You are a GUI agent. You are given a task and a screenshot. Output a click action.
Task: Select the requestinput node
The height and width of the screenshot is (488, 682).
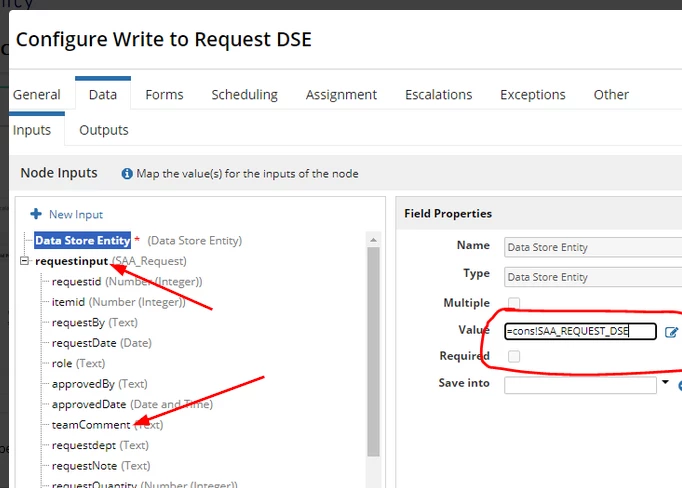pyautogui.click(x=71, y=261)
